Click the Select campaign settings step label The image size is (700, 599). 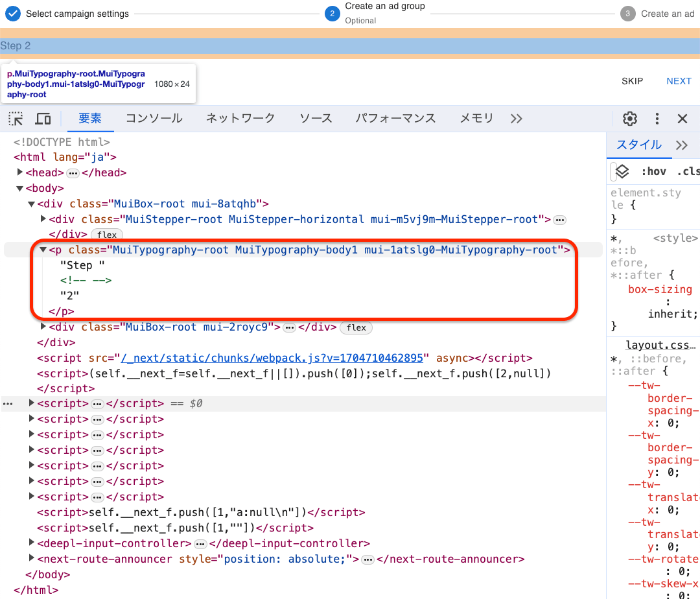[x=77, y=14]
